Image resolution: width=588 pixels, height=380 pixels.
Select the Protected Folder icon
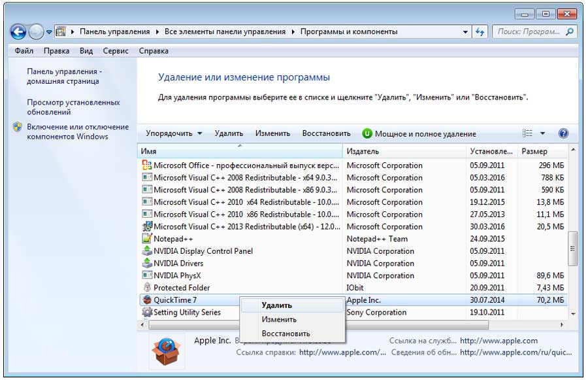click(x=147, y=287)
